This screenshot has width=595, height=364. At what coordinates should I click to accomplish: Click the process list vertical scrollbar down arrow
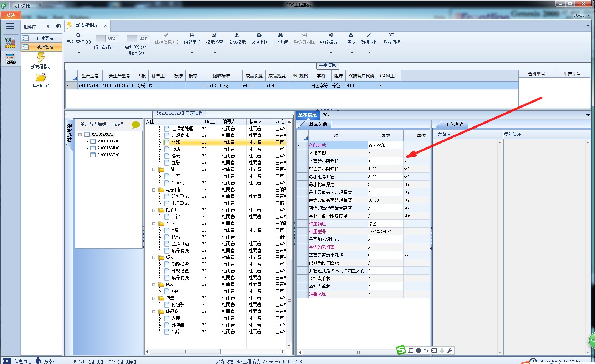289,346
